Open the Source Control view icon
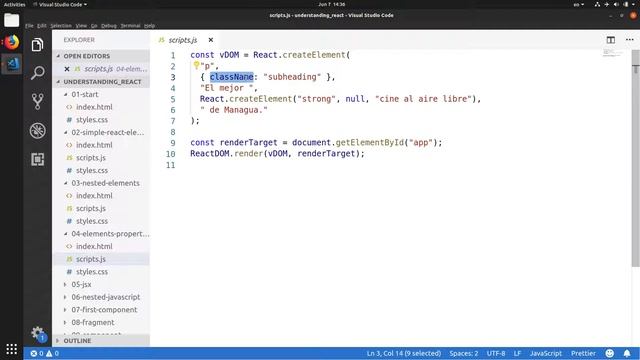The image size is (640, 360). coord(38,102)
